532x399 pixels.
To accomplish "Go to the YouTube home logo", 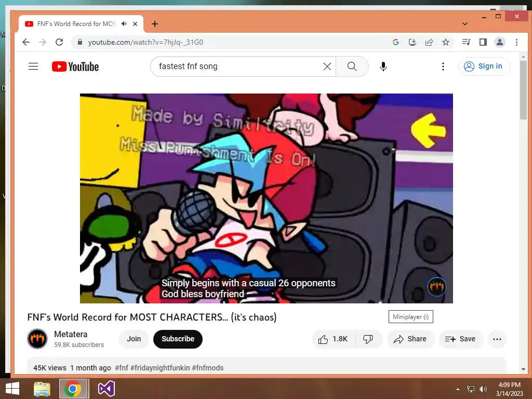I will [x=75, y=66].
